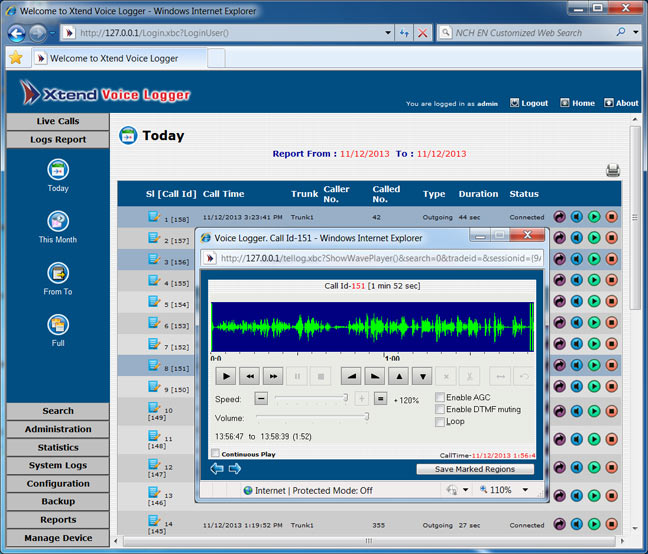Open the Live Calls menu
Viewport: 648px width, 554px height.
click(x=58, y=121)
